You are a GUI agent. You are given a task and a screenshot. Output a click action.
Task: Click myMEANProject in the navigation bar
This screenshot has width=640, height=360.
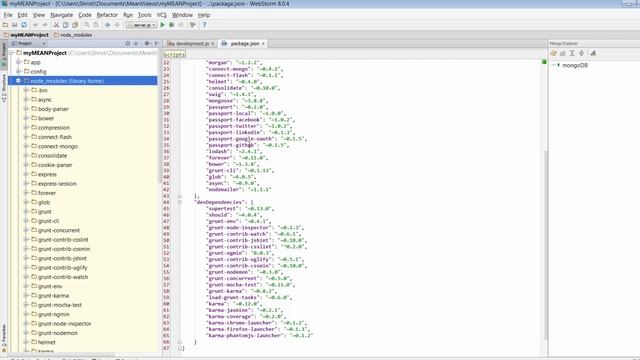coord(26,35)
